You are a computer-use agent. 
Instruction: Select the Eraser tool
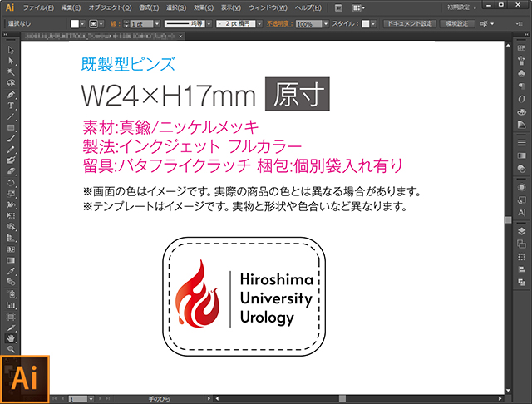point(11,171)
